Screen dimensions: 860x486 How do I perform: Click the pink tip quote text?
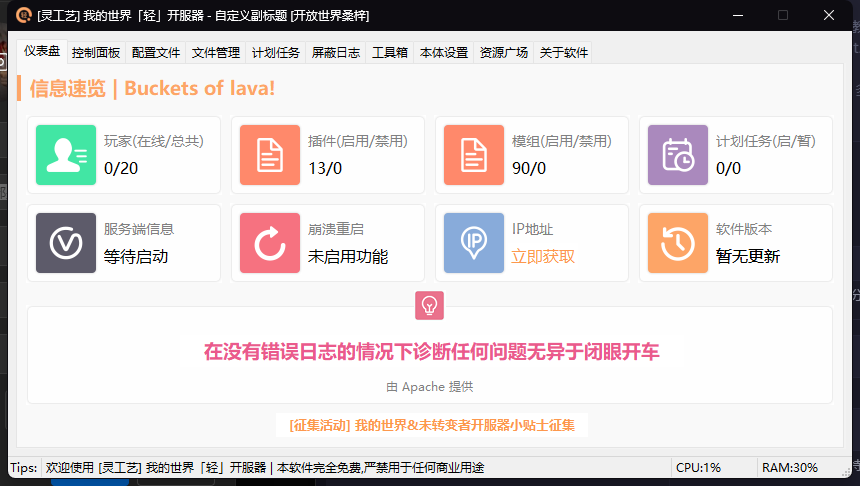pyautogui.click(x=431, y=352)
